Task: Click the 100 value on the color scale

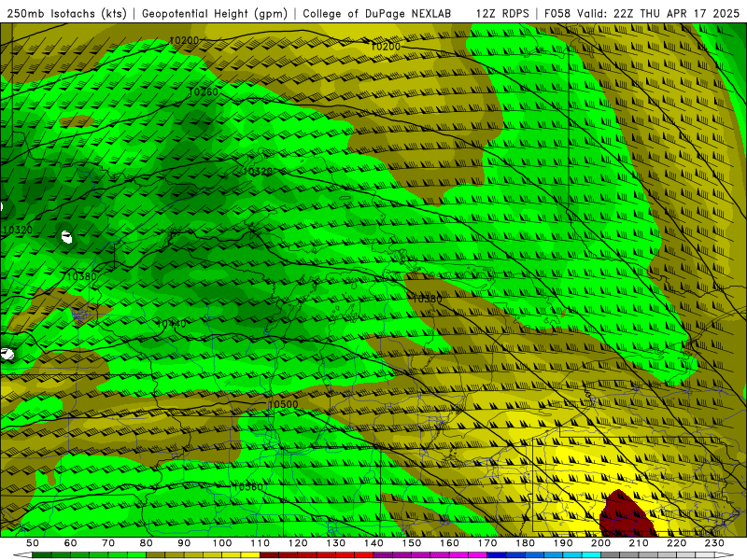Action: (x=222, y=543)
